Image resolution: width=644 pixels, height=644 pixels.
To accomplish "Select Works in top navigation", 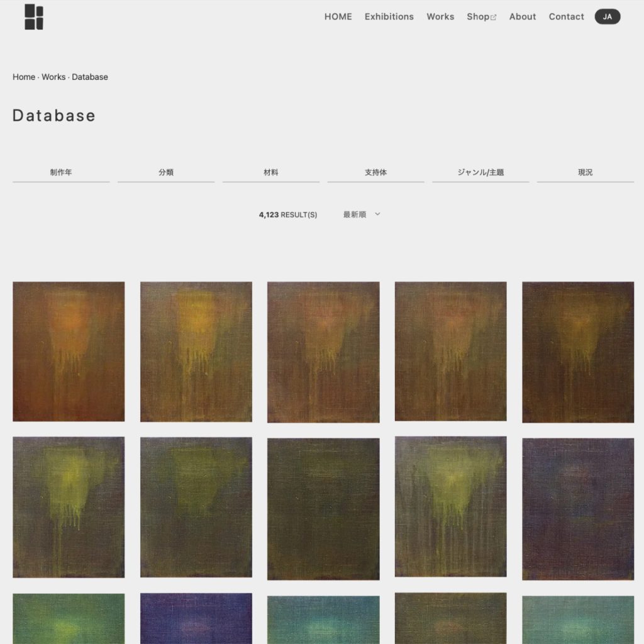I will point(440,17).
